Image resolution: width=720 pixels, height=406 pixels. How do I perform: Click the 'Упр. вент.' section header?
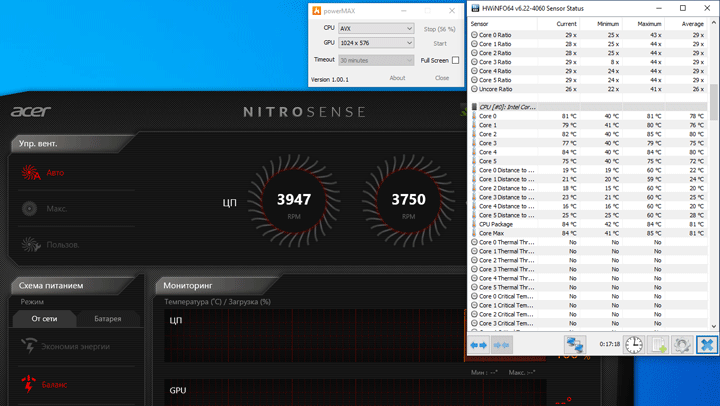pos(69,143)
